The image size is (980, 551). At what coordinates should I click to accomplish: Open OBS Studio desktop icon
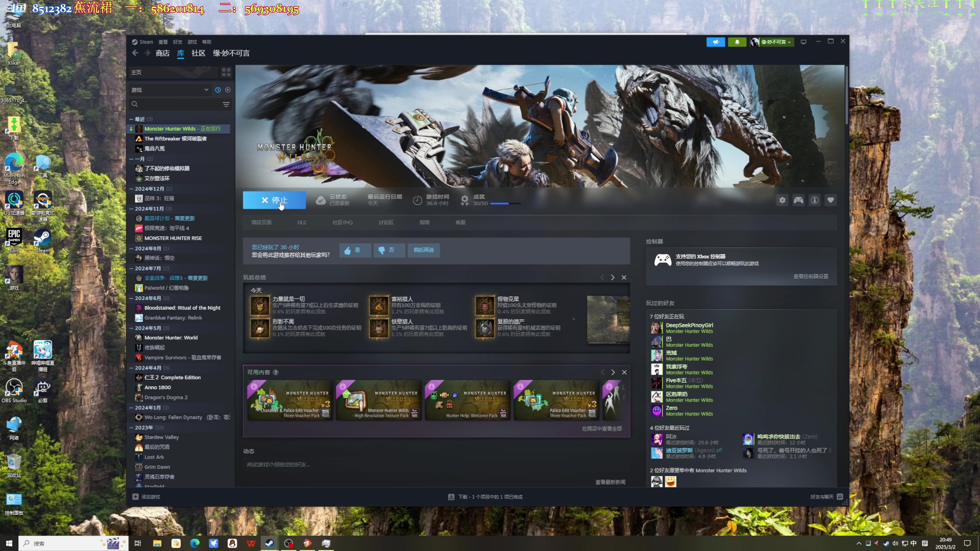tap(14, 390)
